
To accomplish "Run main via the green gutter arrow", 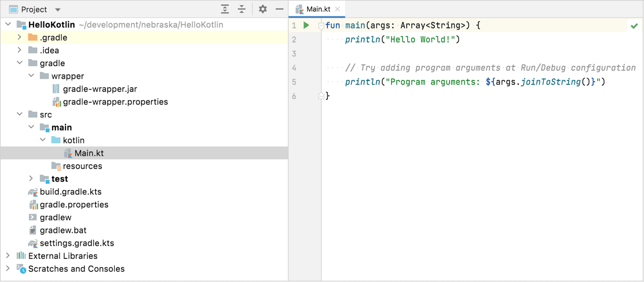I will (x=306, y=25).
